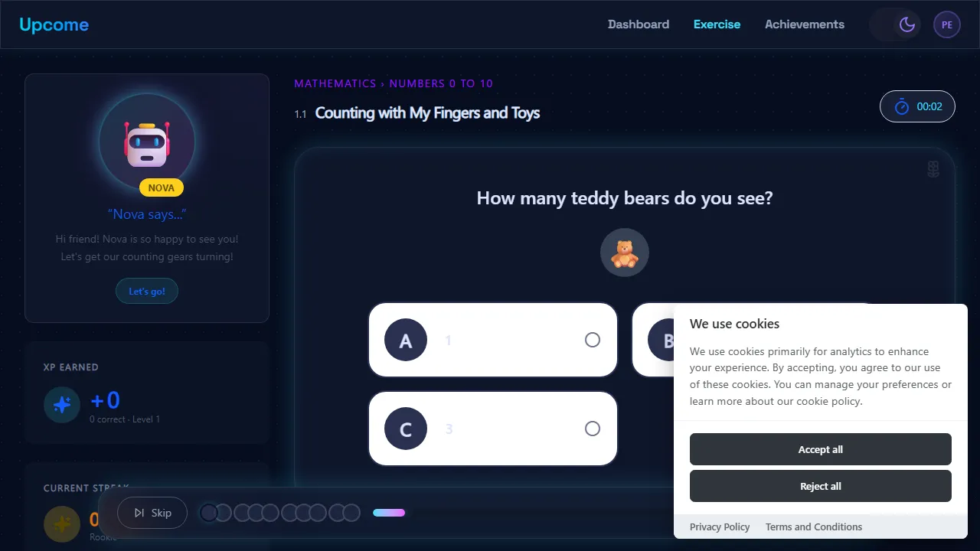Click the Numbers 0 to 10 breadcrumb
The width and height of the screenshot is (980, 551).
[x=441, y=83]
